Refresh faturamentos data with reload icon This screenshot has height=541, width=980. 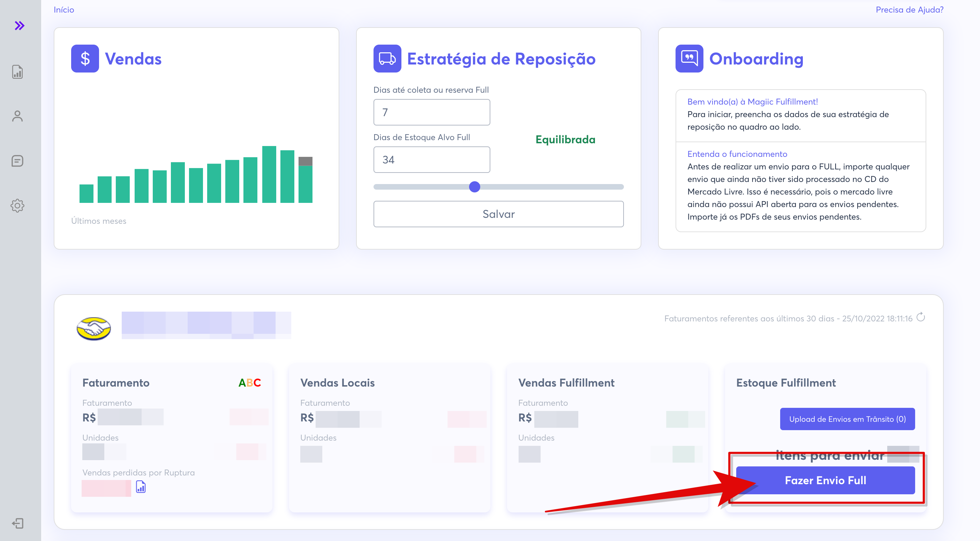921,317
